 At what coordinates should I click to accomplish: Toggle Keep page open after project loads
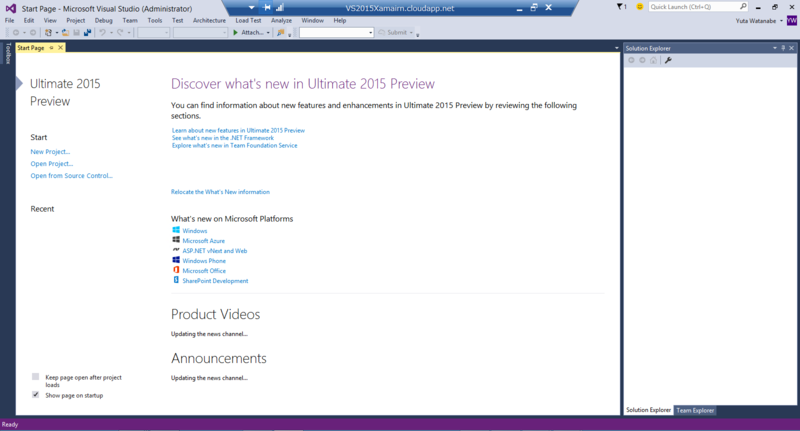pos(35,376)
